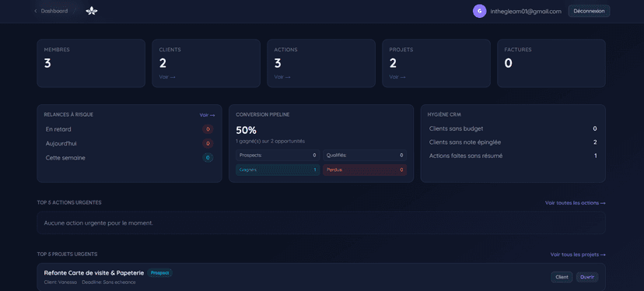The width and height of the screenshot is (644, 291).
Task: Click Clients sans budget row
Action: coord(513,128)
